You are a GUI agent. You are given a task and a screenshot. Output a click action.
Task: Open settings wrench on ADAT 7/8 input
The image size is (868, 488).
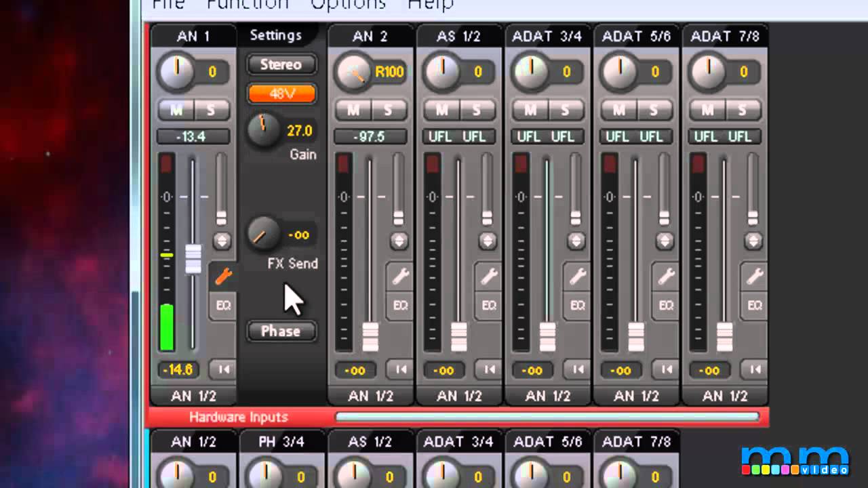point(755,277)
